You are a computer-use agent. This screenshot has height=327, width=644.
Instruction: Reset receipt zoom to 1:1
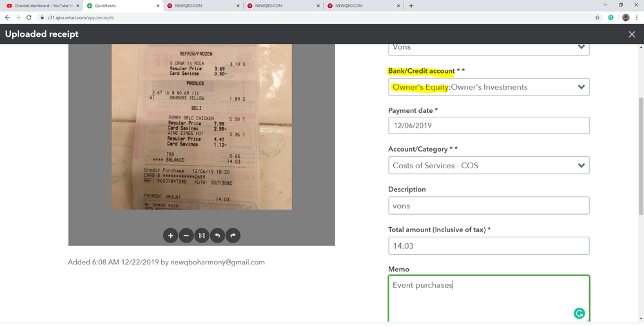click(202, 236)
